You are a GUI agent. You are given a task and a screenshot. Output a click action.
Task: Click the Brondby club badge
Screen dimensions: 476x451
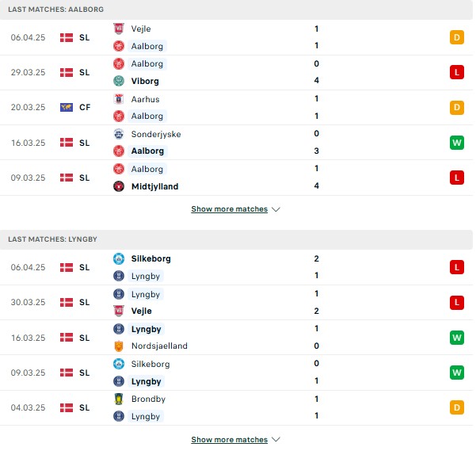point(119,399)
